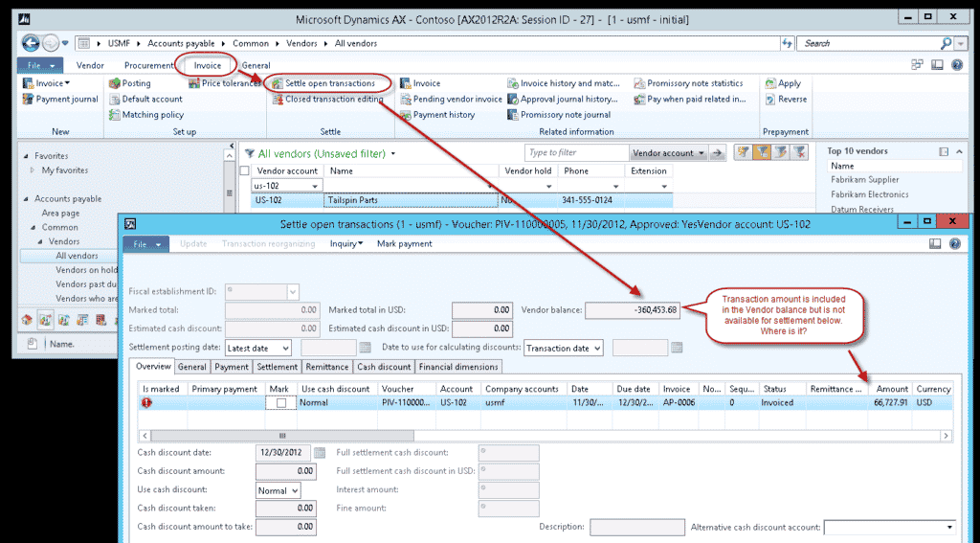
Task: Click calendar icon beside Settlement posting date field
Action: [x=365, y=348]
